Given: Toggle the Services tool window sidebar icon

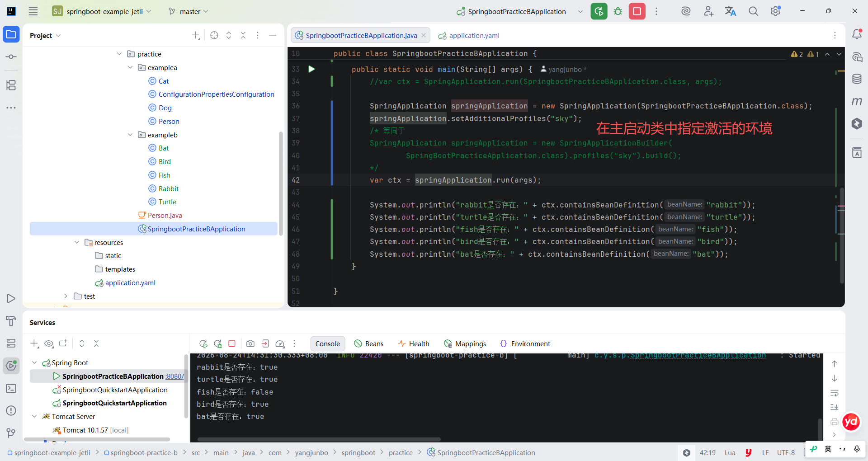Looking at the screenshot, I should click(x=11, y=365).
